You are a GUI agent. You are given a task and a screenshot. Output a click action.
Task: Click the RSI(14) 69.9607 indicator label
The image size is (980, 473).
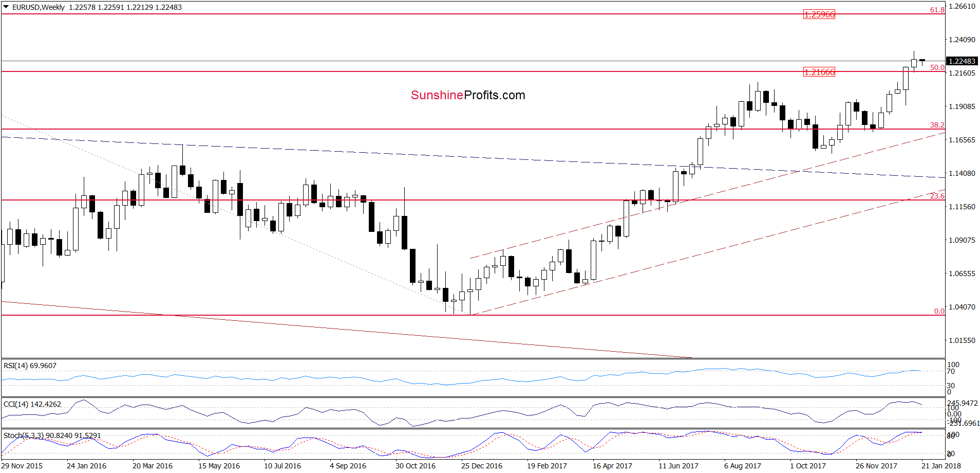[x=30, y=366]
